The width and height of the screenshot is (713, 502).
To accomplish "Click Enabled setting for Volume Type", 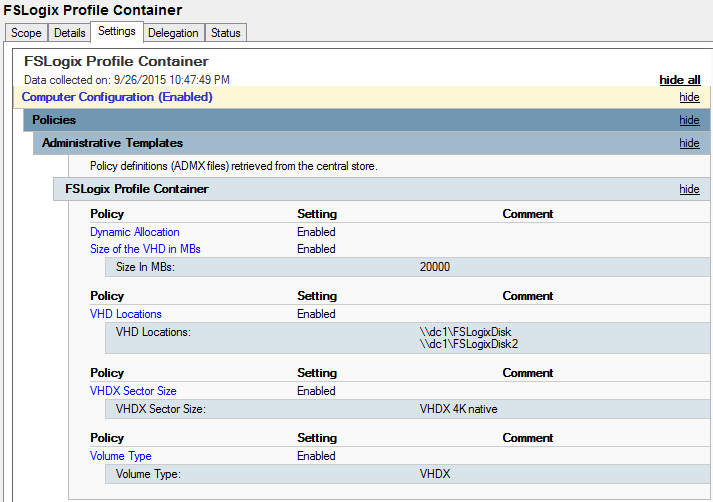I will coord(316,456).
